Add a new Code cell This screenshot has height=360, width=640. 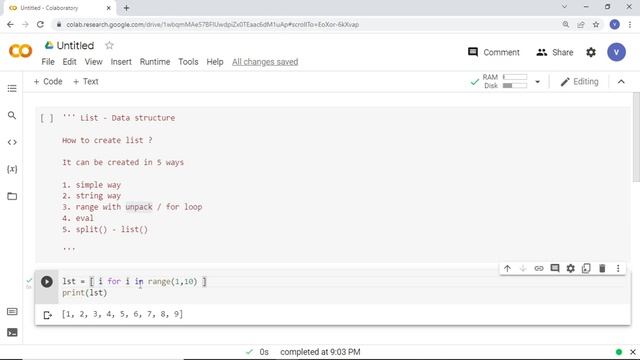pos(48,82)
